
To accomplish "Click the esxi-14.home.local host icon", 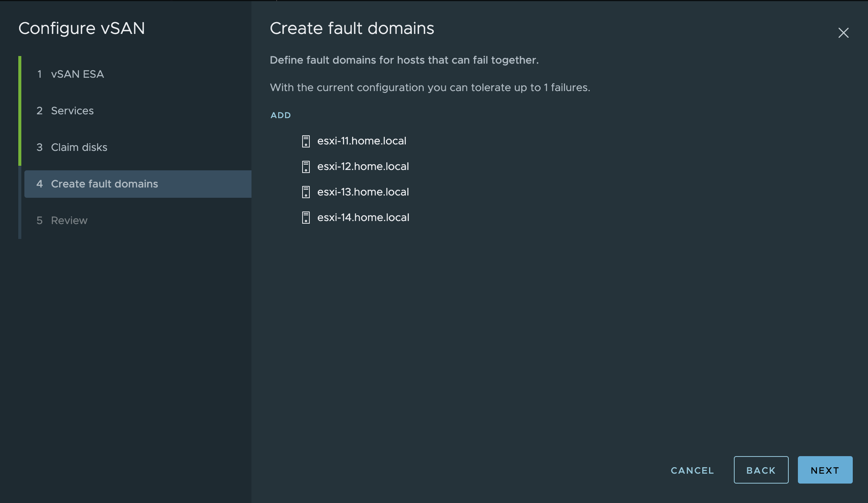I will [x=305, y=218].
